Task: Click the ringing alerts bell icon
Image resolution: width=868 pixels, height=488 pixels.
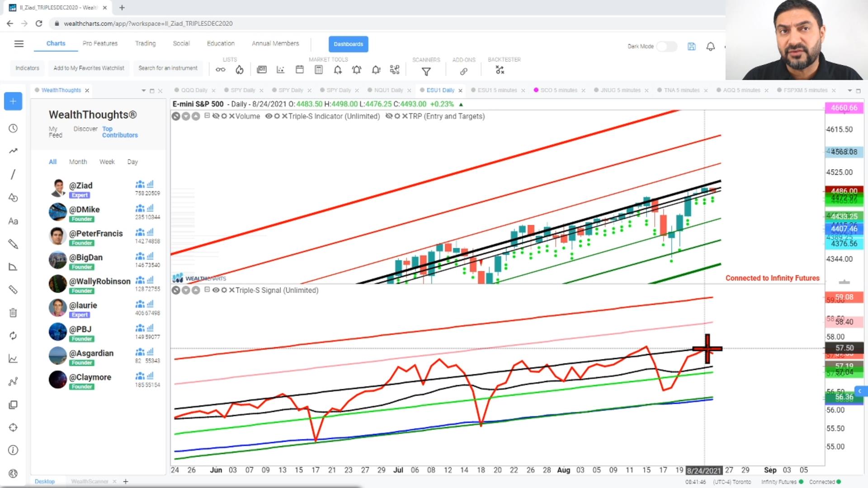Action: tap(356, 70)
